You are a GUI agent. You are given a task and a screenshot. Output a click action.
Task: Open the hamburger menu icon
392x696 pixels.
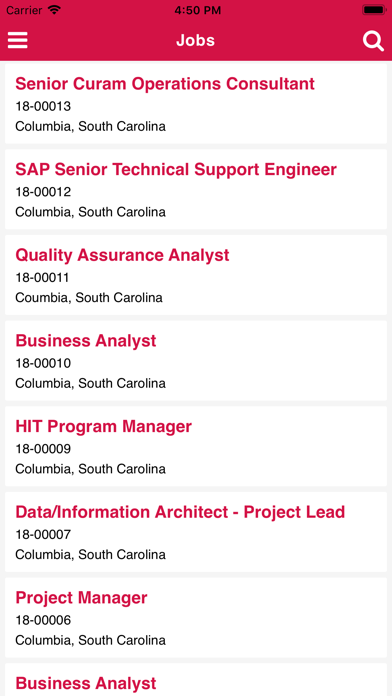tap(18, 40)
